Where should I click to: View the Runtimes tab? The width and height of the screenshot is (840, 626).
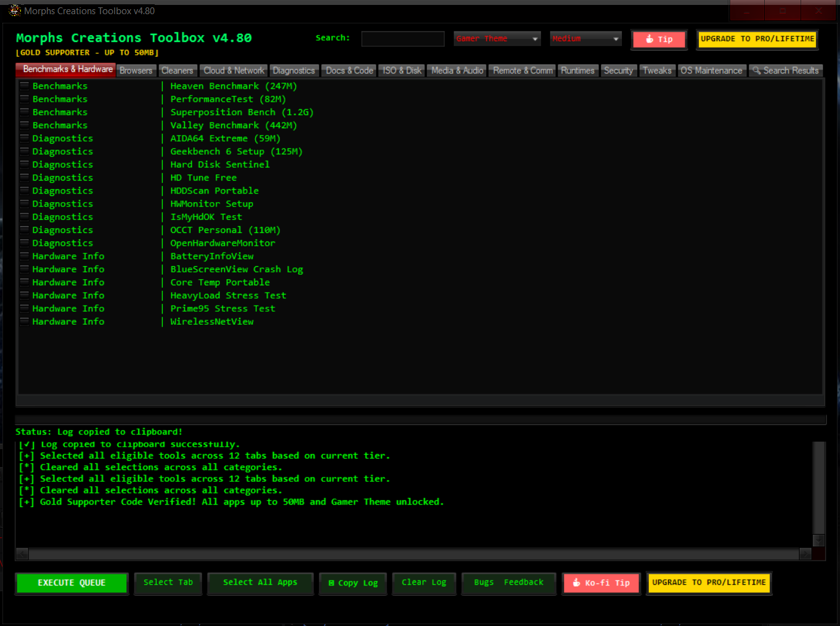(x=577, y=71)
